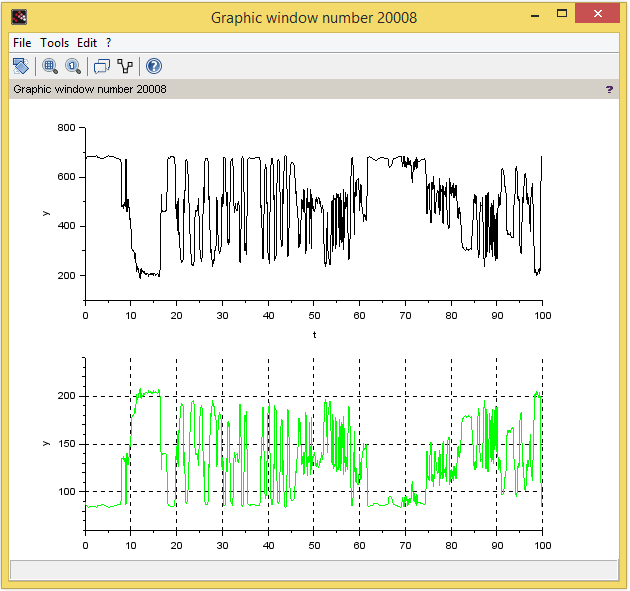The width and height of the screenshot is (630, 591).
Task: Click the info bar text 'Graphic window number 20008'
Action: pyautogui.click(x=90, y=89)
